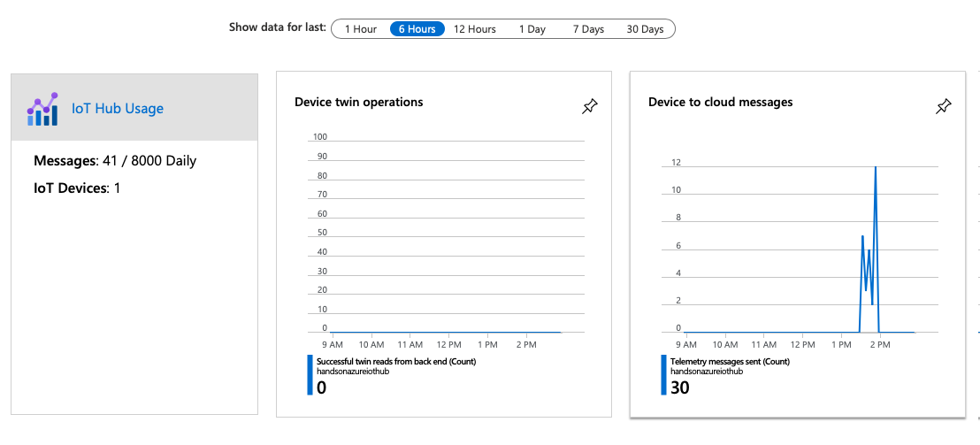The height and width of the screenshot is (445, 980).
Task: Click the IoT Hub Usage chart icon
Action: (x=42, y=108)
